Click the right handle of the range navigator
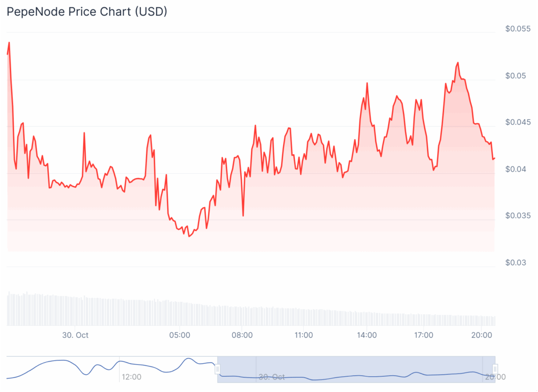 point(495,369)
